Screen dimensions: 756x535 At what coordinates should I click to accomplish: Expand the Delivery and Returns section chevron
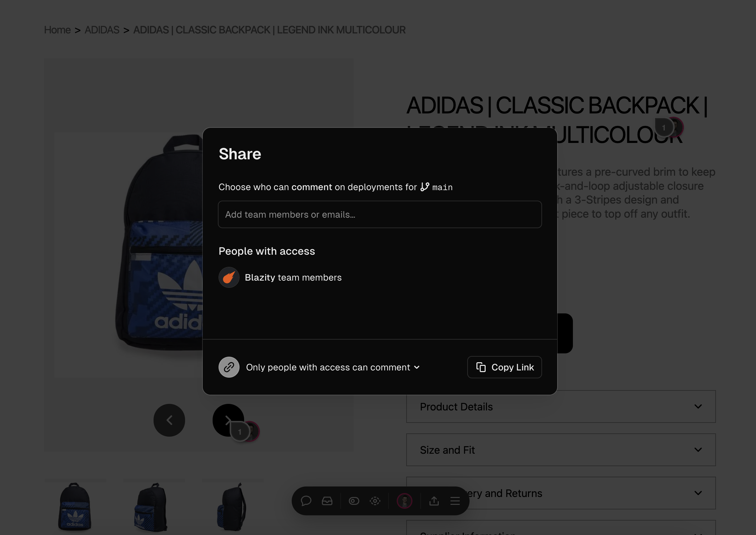(x=698, y=493)
